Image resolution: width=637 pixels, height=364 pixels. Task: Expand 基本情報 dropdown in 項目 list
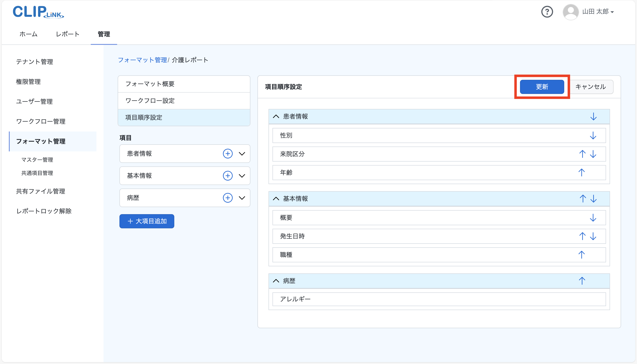242,176
